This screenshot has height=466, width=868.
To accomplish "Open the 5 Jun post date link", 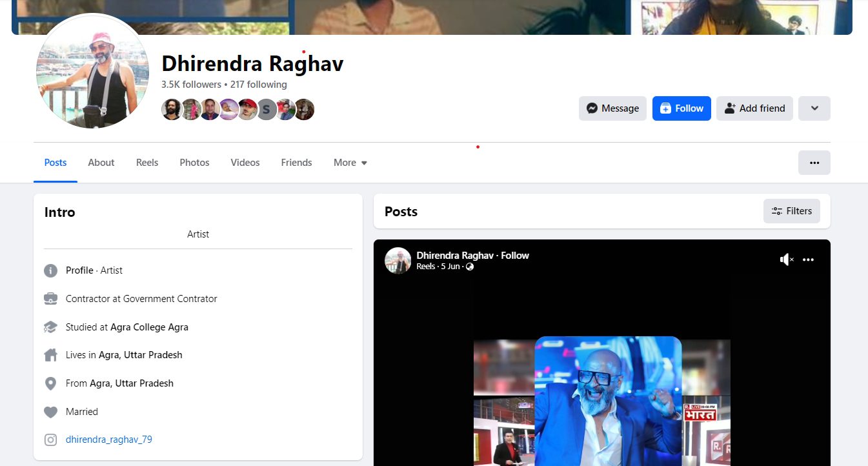I will [450, 267].
